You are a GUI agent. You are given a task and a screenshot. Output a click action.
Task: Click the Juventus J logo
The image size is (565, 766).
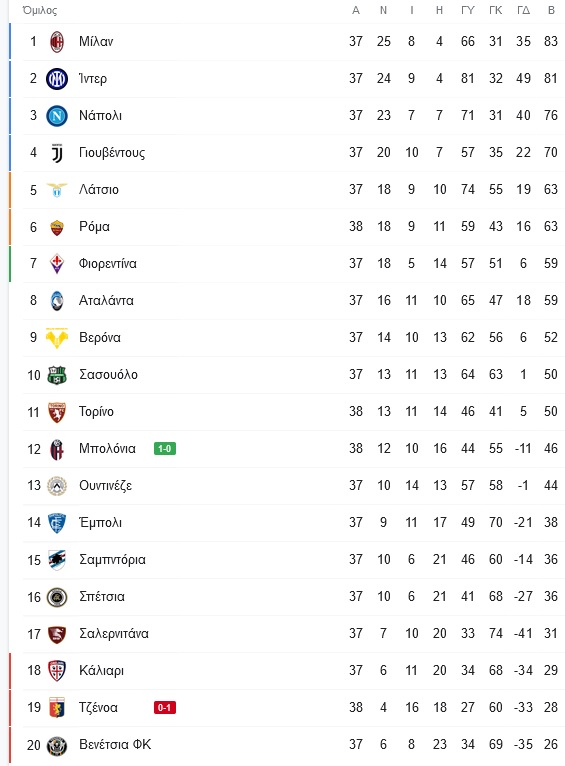(x=57, y=153)
